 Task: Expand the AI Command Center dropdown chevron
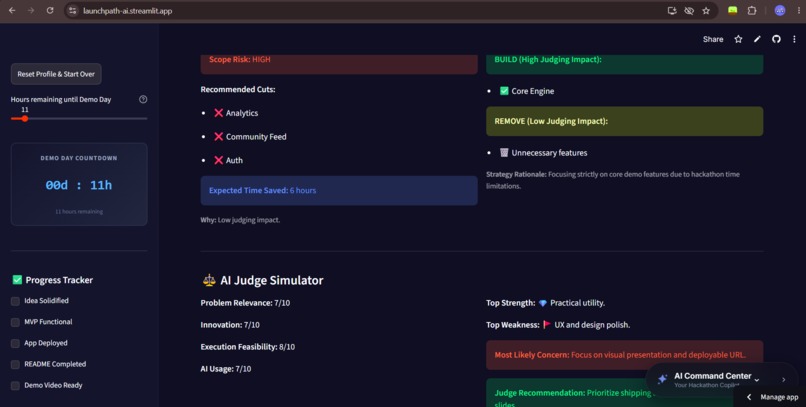[x=757, y=380]
